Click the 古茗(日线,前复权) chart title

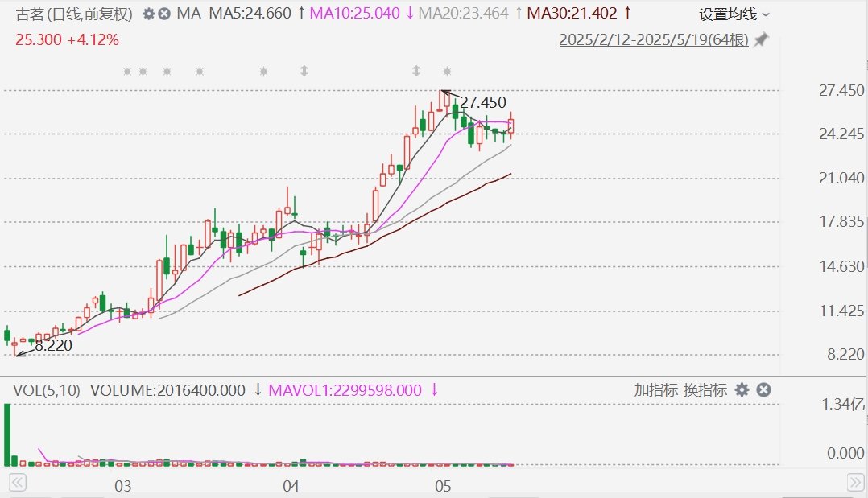tap(74, 14)
